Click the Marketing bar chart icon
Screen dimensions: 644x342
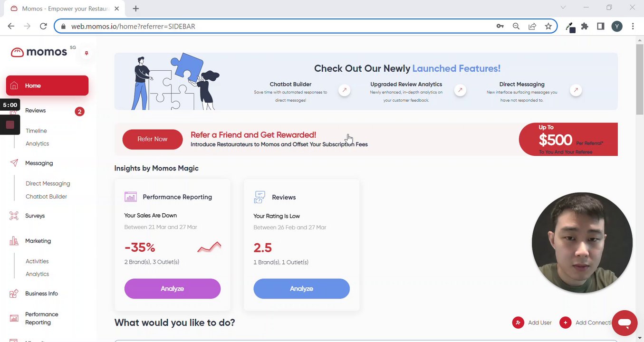[x=14, y=241]
